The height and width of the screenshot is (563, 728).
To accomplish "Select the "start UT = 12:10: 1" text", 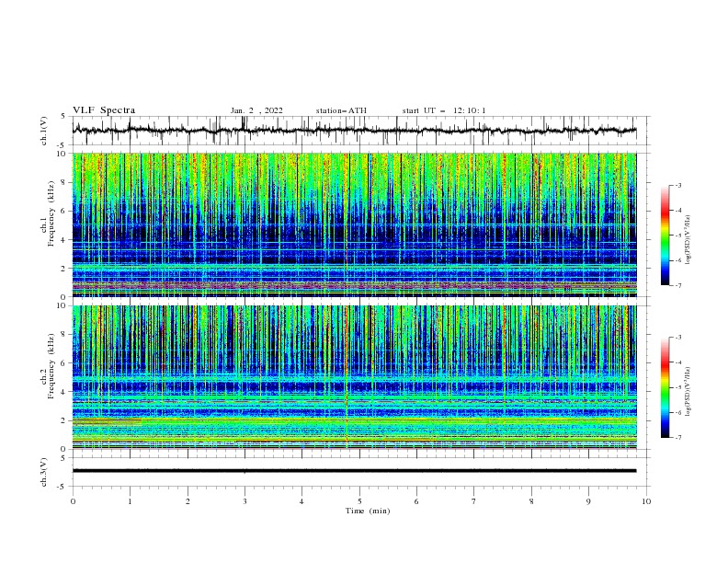I will (444, 110).
